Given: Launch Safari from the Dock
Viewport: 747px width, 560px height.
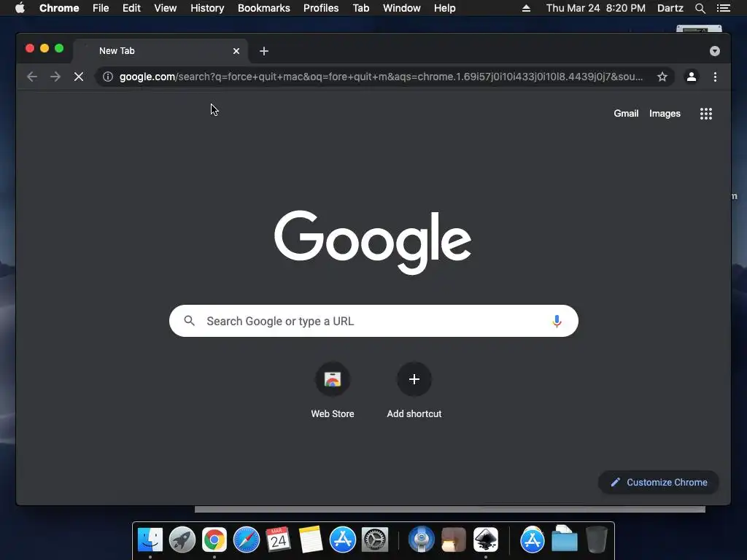Looking at the screenshot, I should (x=247, y=540).
